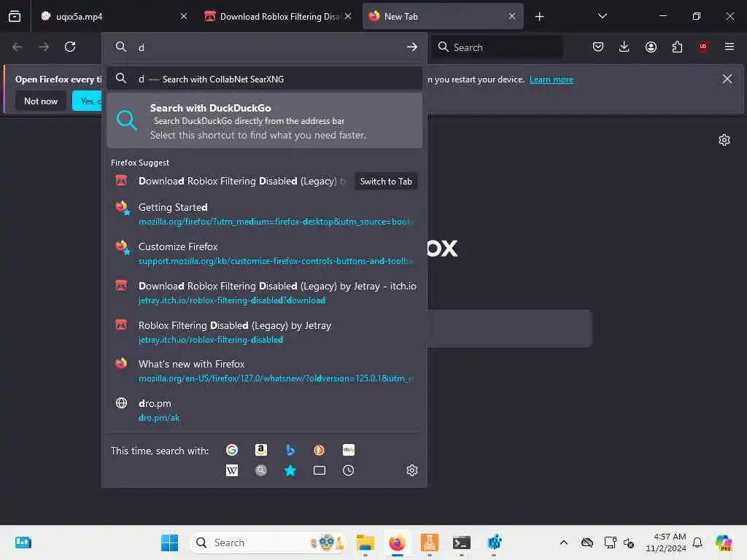The height and width of the screenshot is (560, 747).
Task: Open a new tab with plus button
Action: [x=539, y=17]
